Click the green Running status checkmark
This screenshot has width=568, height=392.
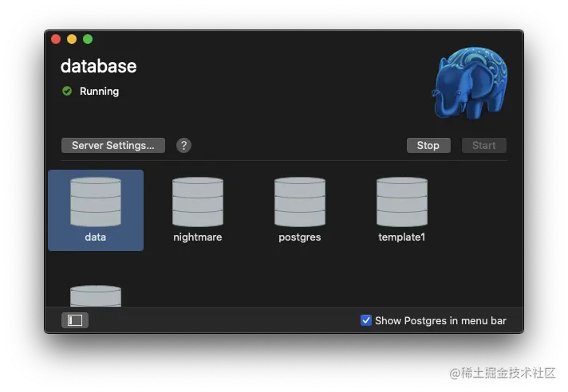[67, 91]
